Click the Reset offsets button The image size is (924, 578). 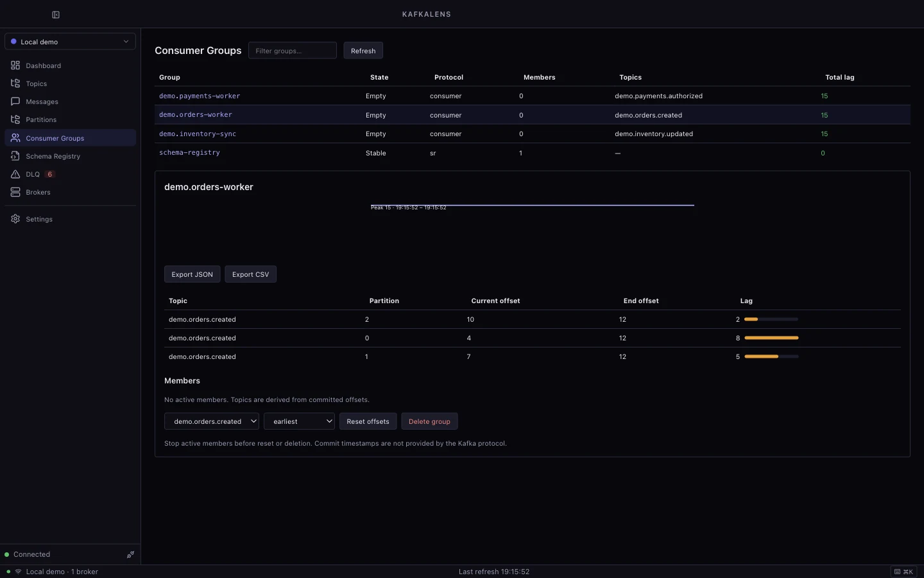click(x=368, y=421)
